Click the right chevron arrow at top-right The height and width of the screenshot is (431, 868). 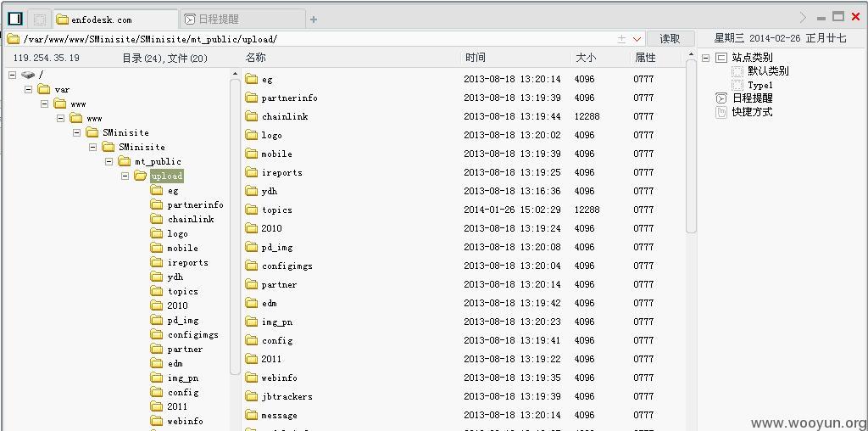(804, 18)
